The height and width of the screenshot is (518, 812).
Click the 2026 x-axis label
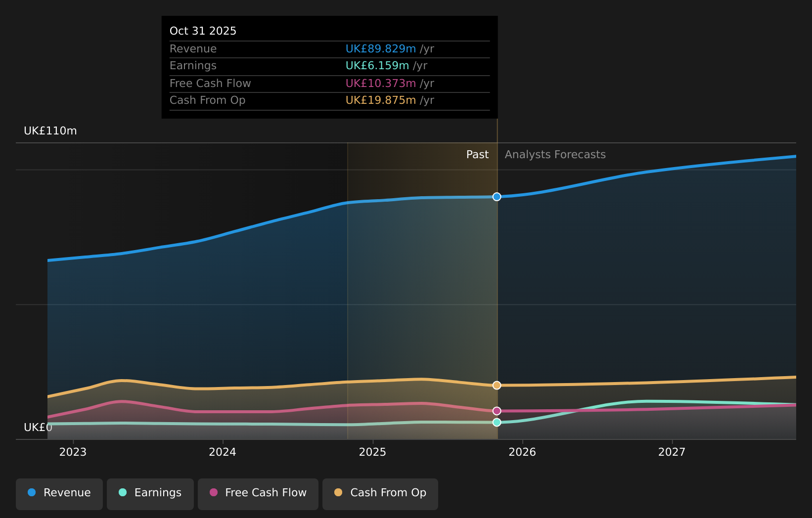click(522, 452)
